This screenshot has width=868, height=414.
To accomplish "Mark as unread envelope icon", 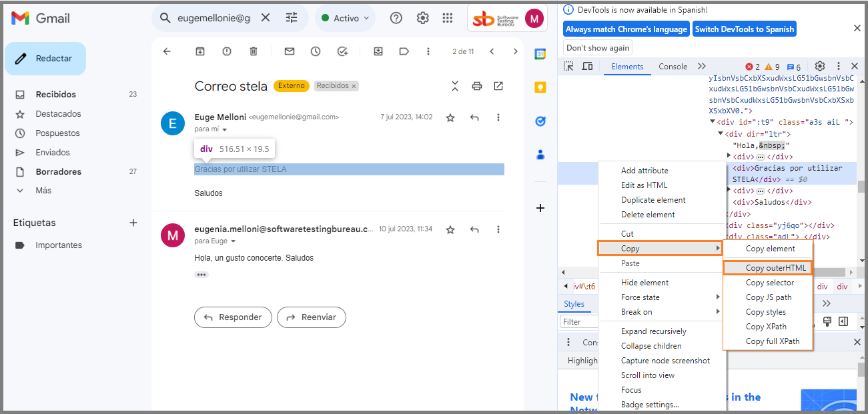I will point(290,51).
